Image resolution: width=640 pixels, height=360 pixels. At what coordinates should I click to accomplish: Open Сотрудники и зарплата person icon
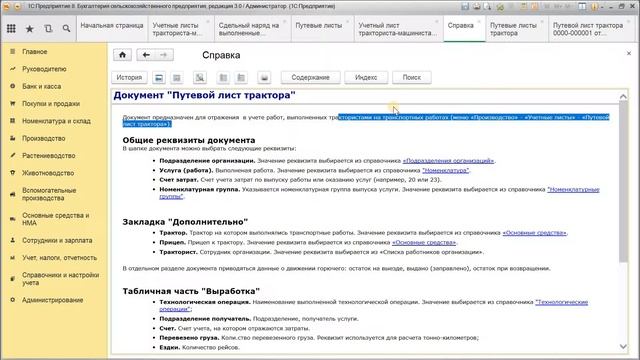[x=13, y=240]
